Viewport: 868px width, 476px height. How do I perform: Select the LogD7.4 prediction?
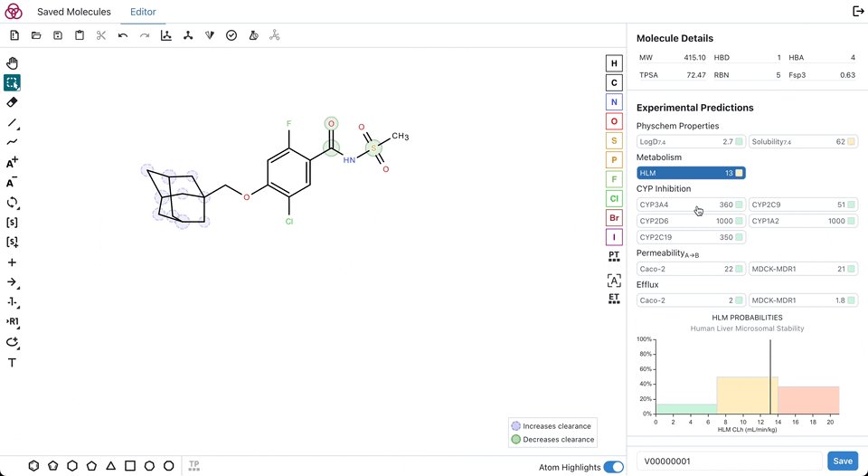[x=691, y=142]
